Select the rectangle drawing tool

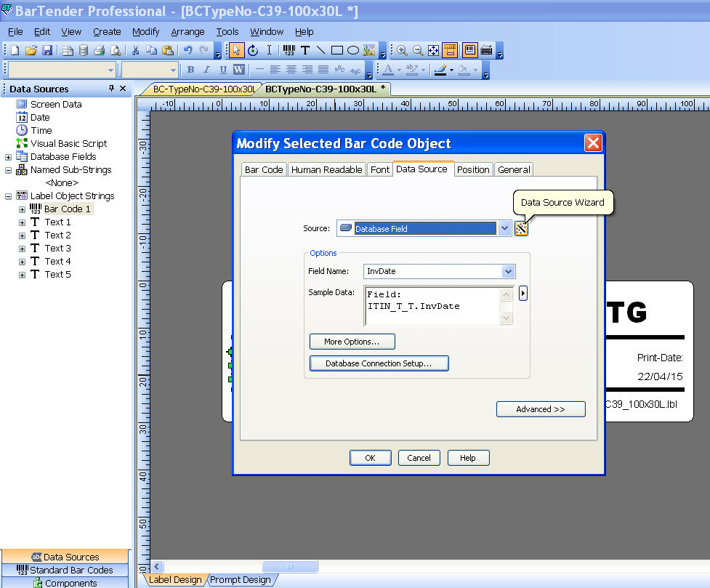click(337, 50)
